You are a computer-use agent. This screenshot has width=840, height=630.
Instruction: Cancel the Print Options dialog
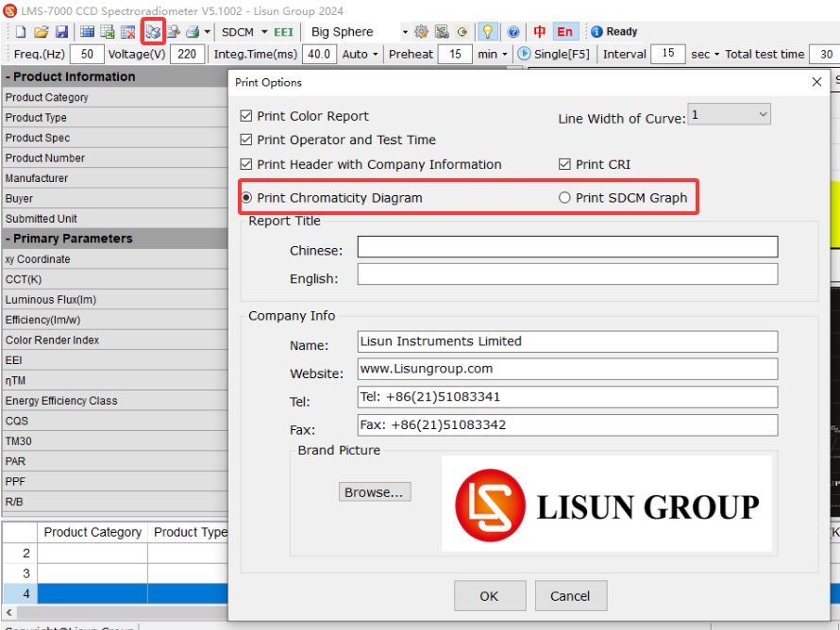tap(570, 596)
